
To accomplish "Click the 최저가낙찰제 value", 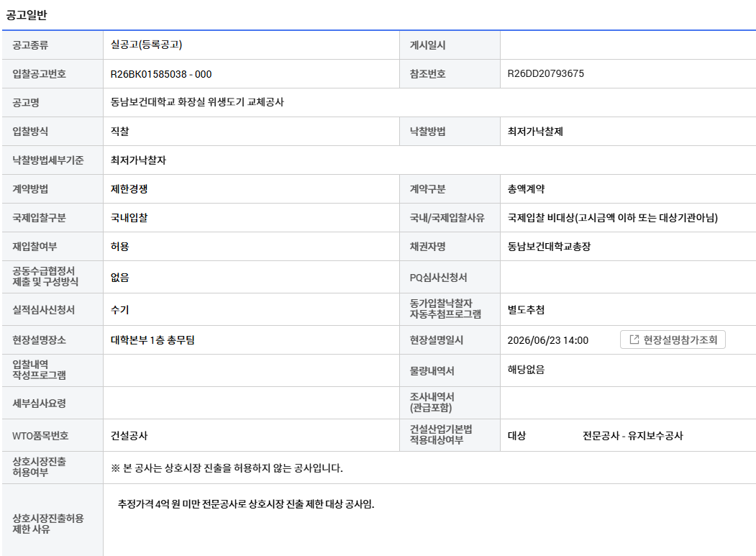I will click(x=535, y=131).
